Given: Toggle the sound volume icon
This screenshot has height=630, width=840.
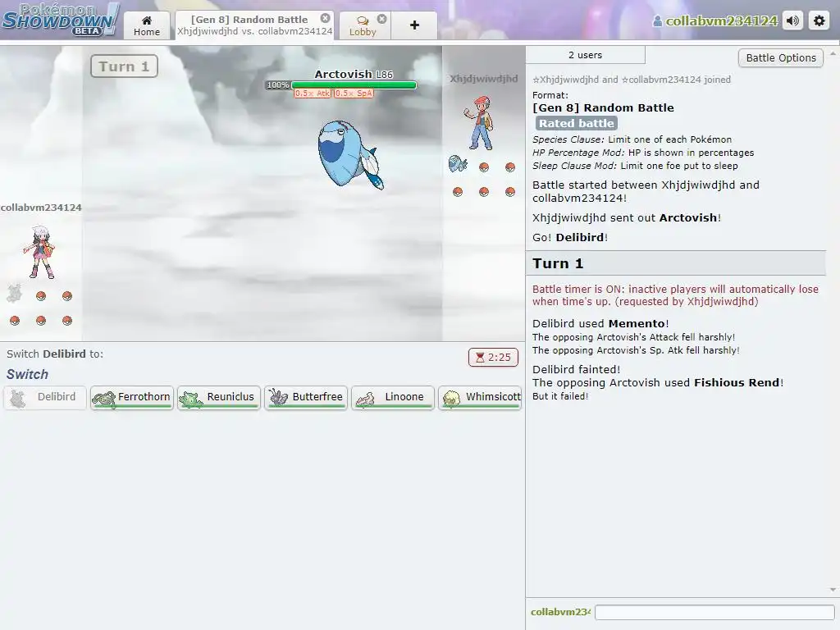Looking at the screenshot, I should [x=792, y=21].
